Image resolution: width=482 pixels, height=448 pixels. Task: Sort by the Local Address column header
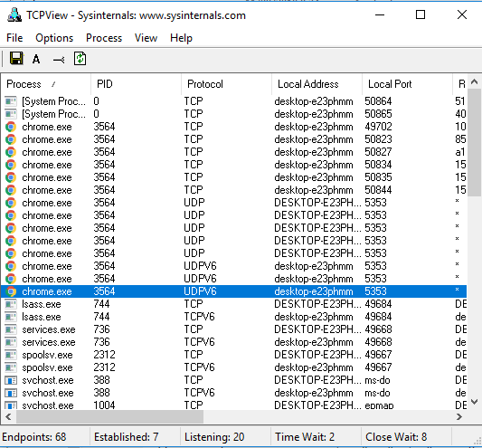(x=317, y=84)
